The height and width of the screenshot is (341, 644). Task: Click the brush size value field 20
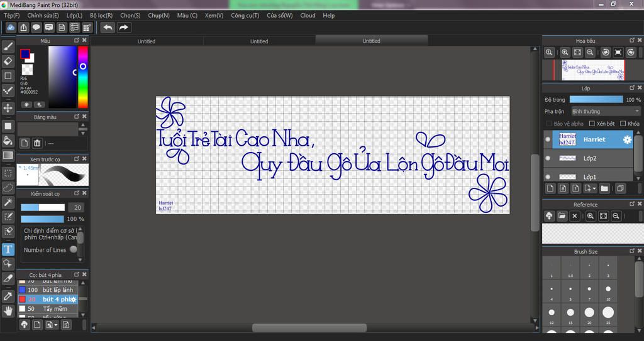(x=77, y=207)
